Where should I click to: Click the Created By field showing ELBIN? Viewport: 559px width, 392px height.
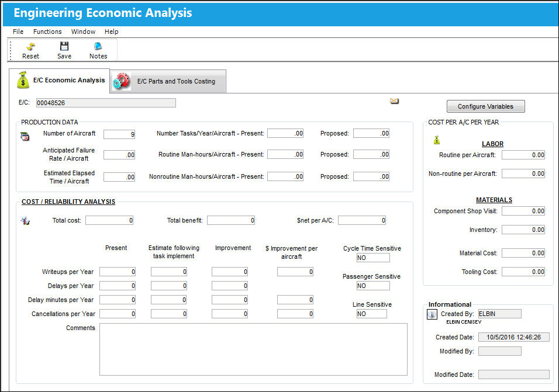[500, 314]
